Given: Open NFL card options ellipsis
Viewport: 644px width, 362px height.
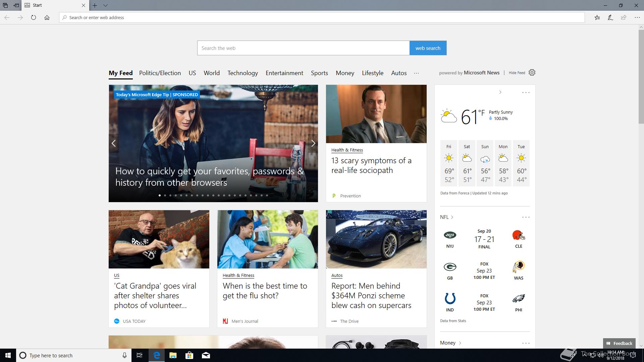Looking at the screenshot, I should [x=526, y=217].
